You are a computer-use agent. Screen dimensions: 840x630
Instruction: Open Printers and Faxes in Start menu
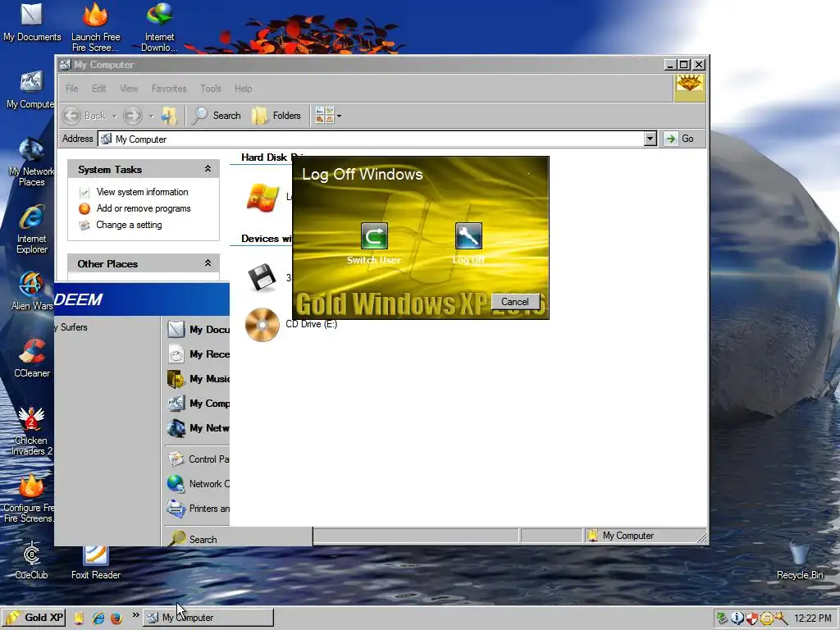pyautogui.click(x=198, y=509)
